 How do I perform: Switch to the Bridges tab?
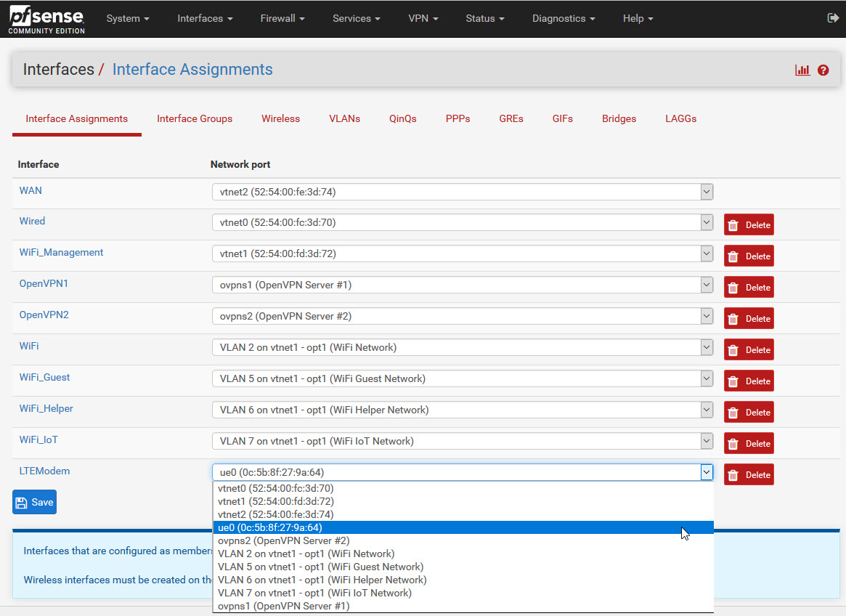point(619,118)
